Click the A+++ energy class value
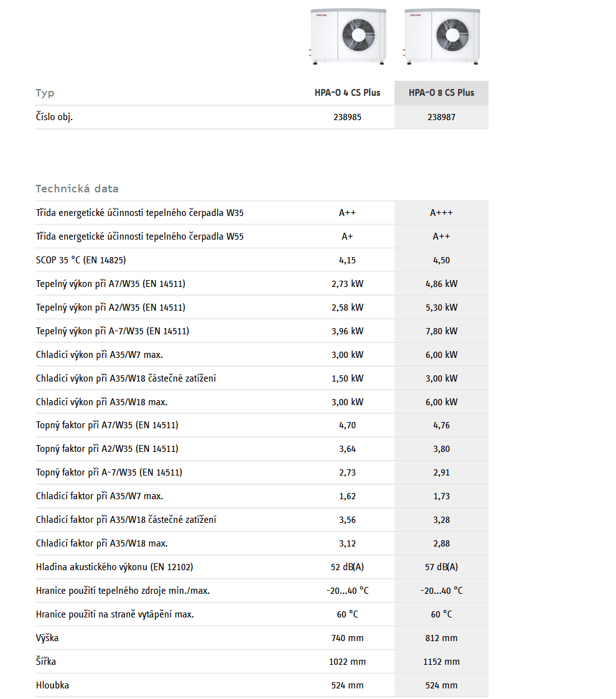 pyautogui.click(x=441, y=213)
